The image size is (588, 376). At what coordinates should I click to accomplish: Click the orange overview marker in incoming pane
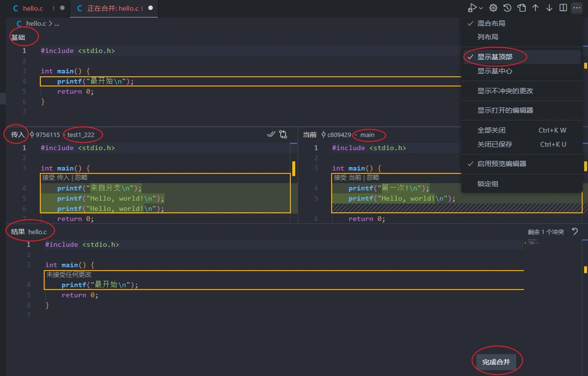coord(294,168)
